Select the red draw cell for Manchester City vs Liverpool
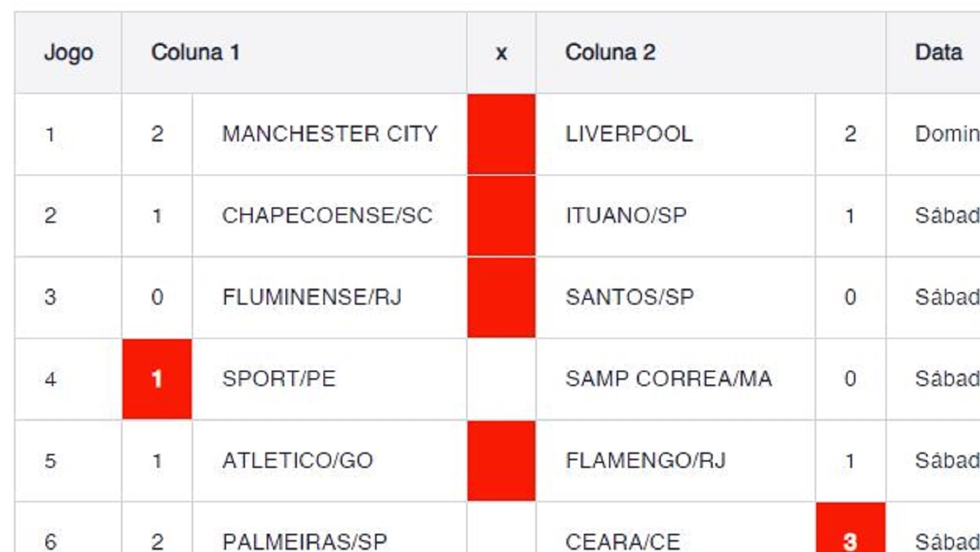The image size is (980, 552). (x=501, y=134)
